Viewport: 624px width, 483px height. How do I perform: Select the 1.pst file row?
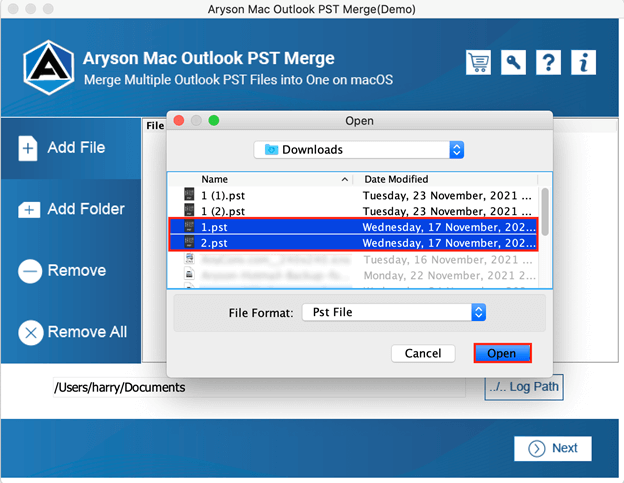click(x=353, y=227)
